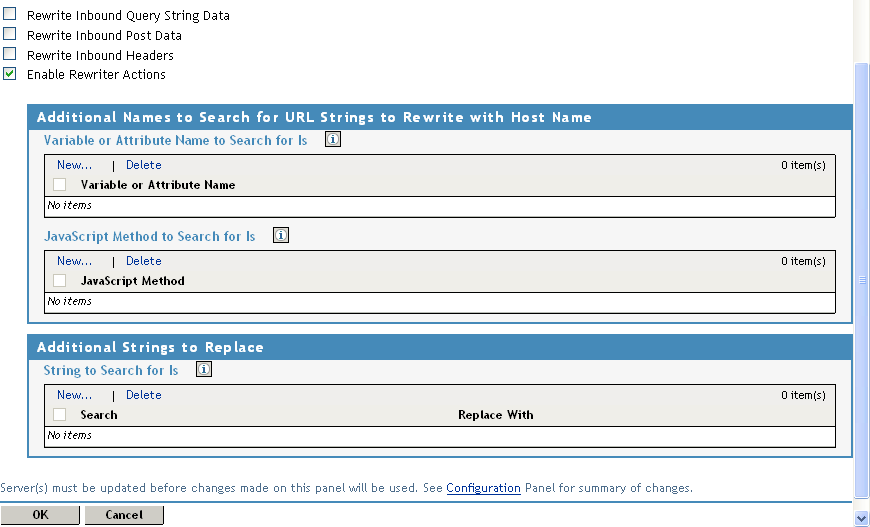Click the scroll down arrow on scrollbar
The width and height of the screenshot is (870, 527).
(862, 518)
